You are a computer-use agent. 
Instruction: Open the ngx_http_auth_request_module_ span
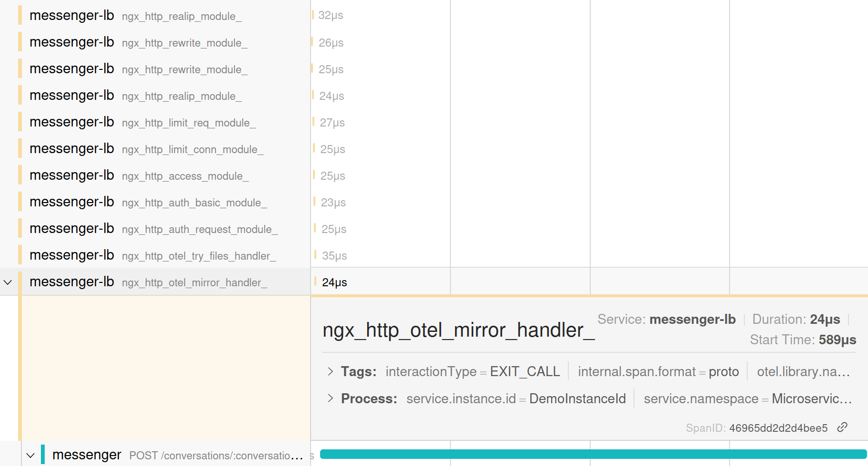[199, 229]
